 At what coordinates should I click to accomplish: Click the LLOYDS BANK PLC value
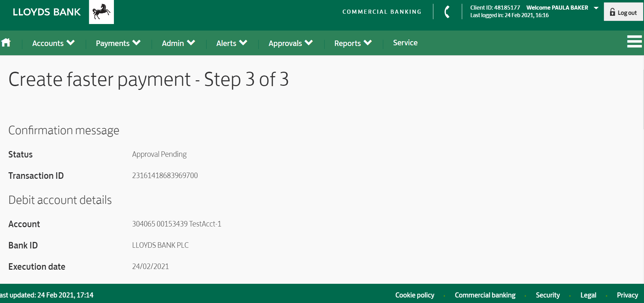coord(160,245)
